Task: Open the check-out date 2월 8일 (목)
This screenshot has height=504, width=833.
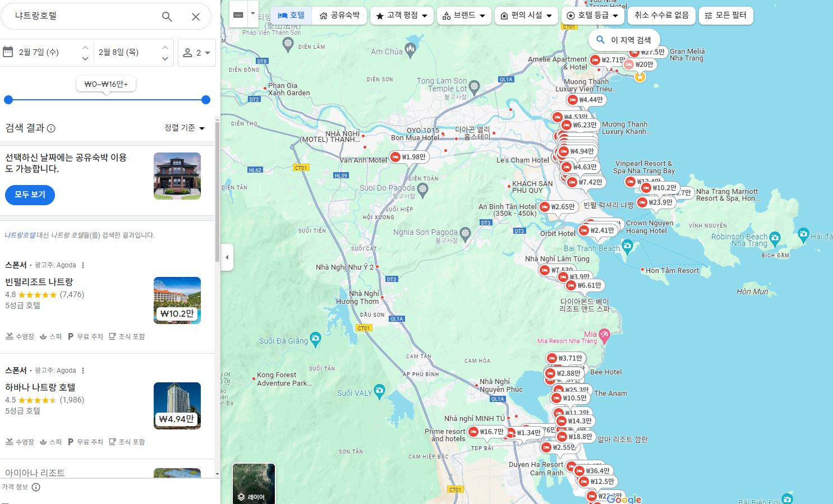Action: pyautogui.click(x=118, y=52)
